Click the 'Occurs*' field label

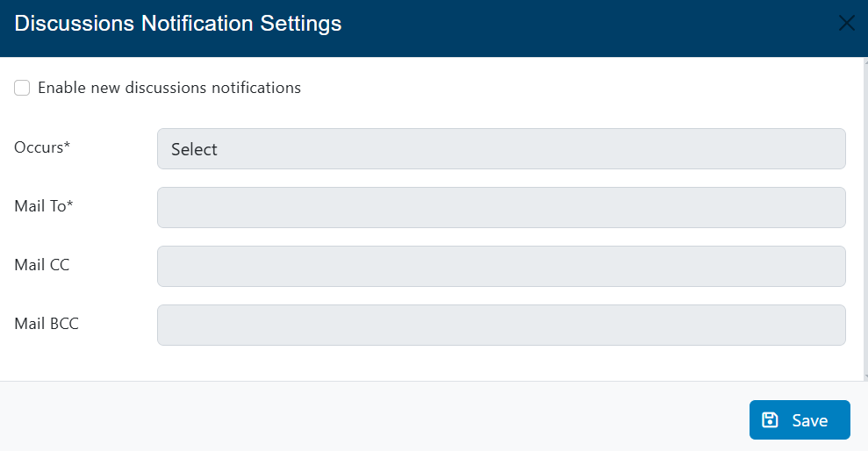coord(42,147)
